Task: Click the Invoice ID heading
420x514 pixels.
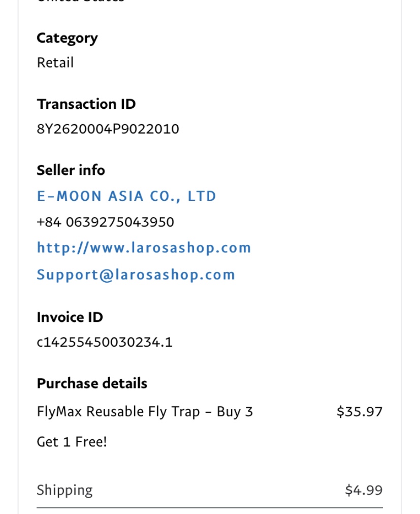Action: coord(70,317)
